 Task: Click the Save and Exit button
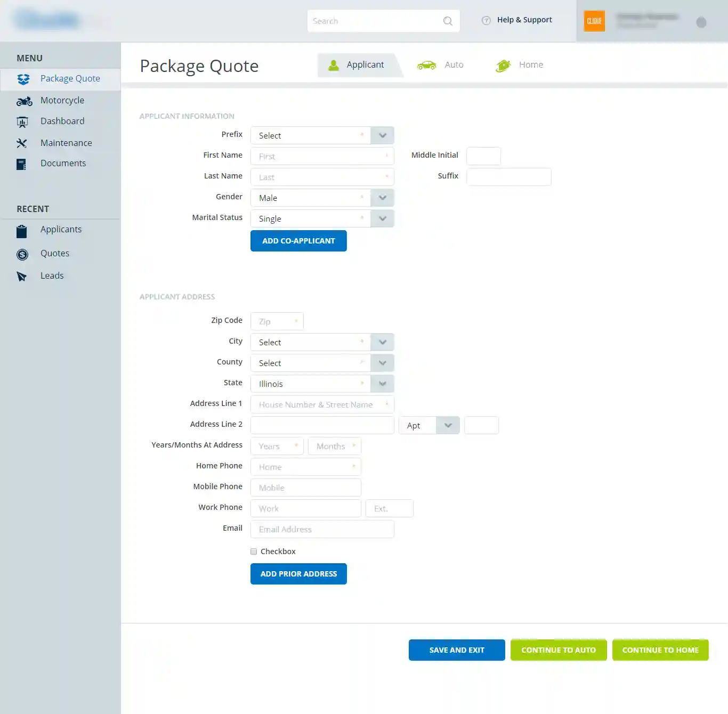point(457,650)
